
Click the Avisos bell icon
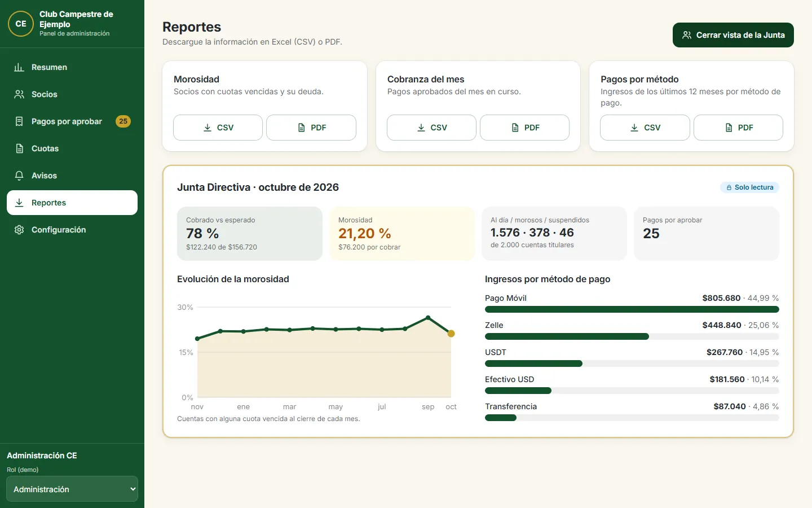[x=19, y=176]
